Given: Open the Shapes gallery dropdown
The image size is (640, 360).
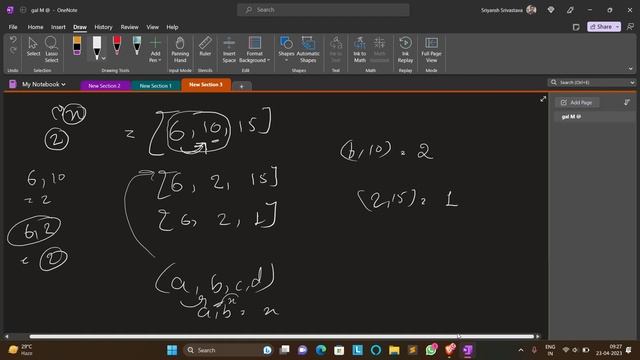Looking at the screenshot, I should click(x=286, y=49).
